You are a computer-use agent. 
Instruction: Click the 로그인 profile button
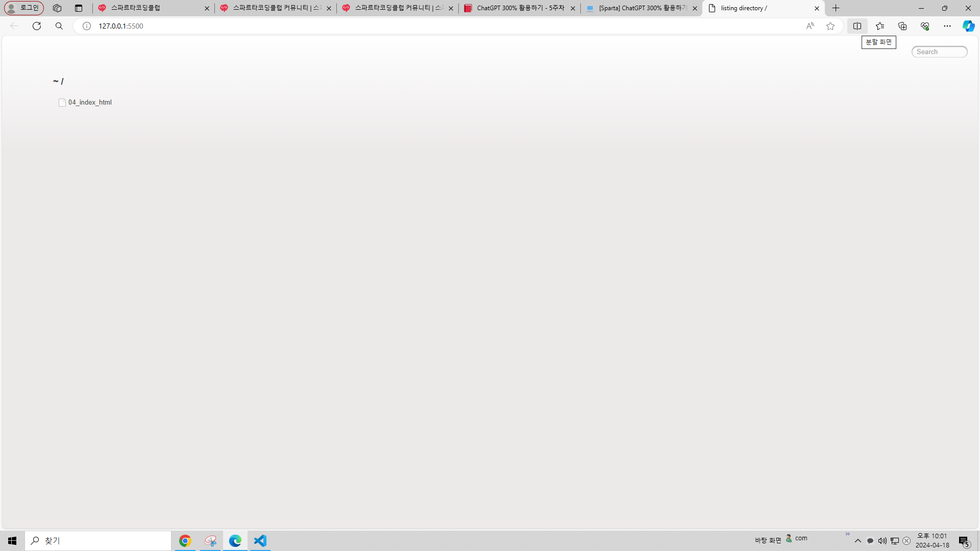(24, 8)
